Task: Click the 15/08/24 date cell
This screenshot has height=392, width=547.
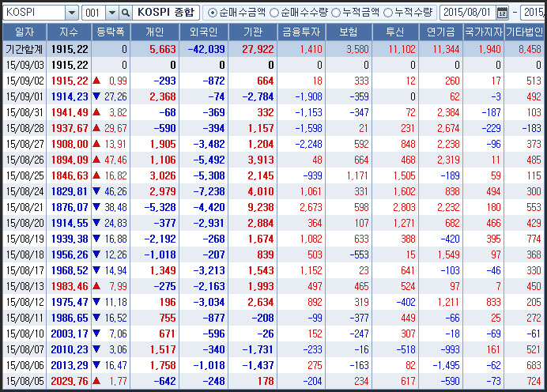Action: tap(25, 191)
